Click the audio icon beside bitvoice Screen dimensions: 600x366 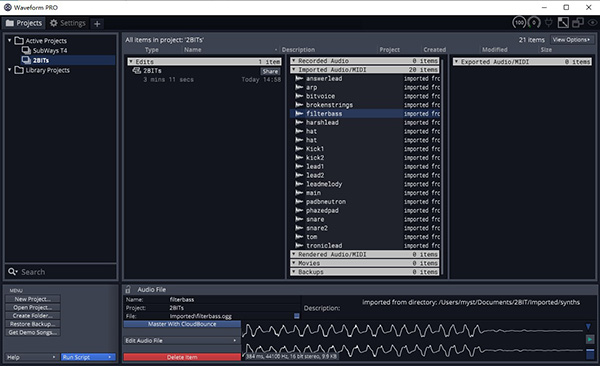pos(299,96)
